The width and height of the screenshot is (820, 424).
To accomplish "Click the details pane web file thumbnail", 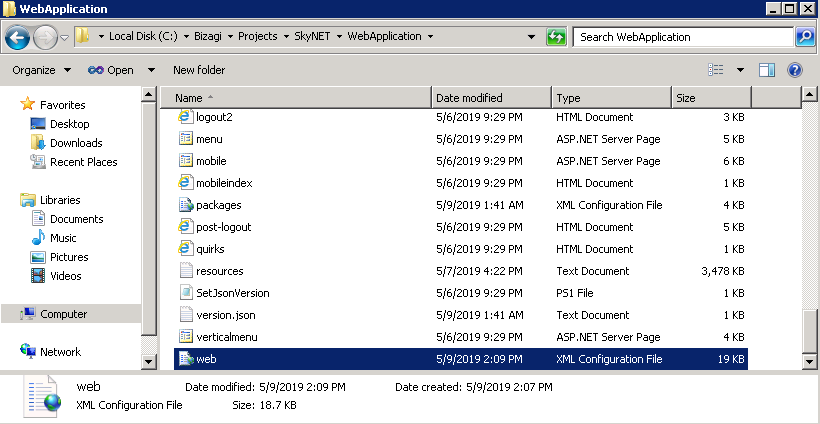I will coord(44,394).
